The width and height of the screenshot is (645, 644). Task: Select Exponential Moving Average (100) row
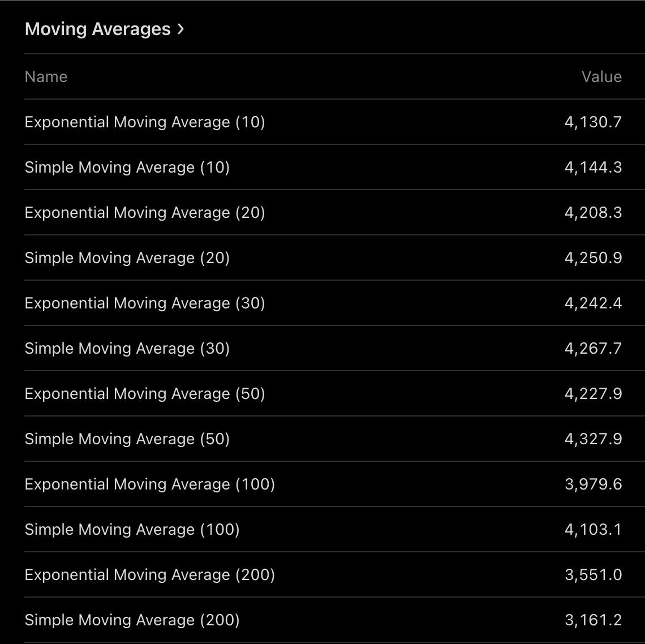(x=150, y=484)
